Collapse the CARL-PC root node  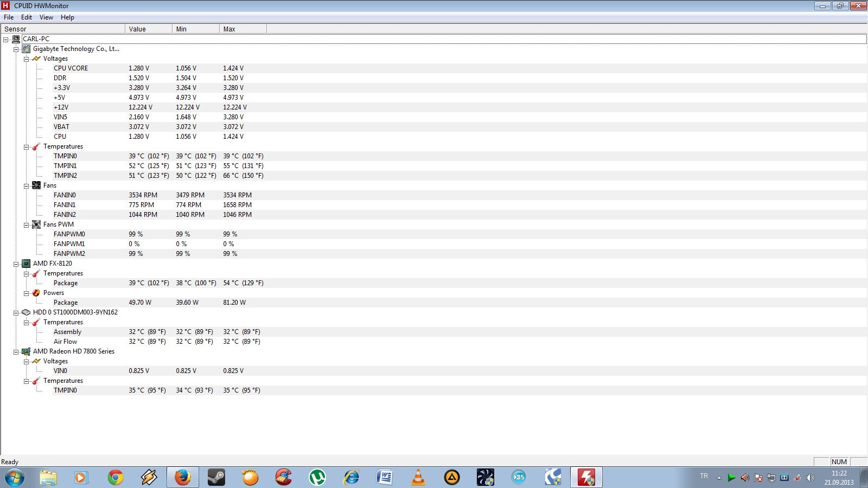[6, 40]
